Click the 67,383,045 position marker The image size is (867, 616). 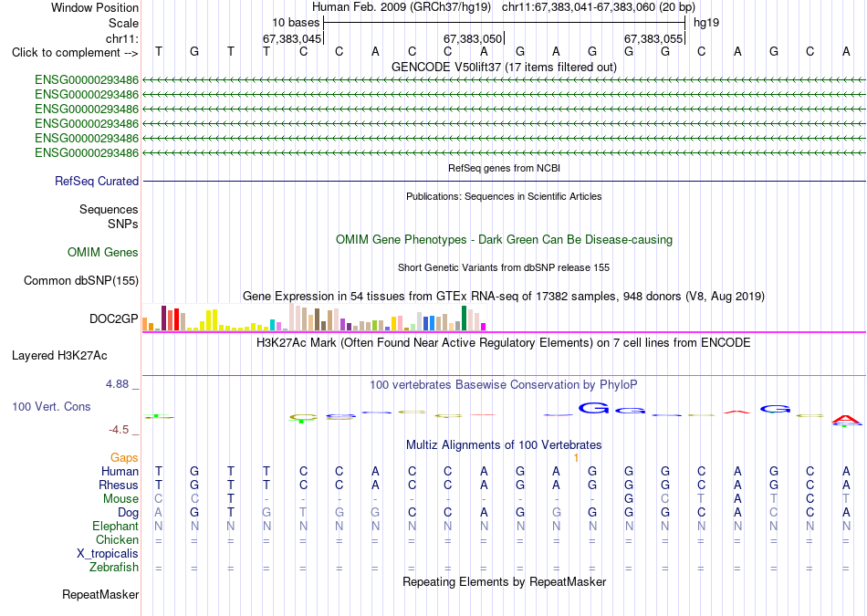coord(292,38)
